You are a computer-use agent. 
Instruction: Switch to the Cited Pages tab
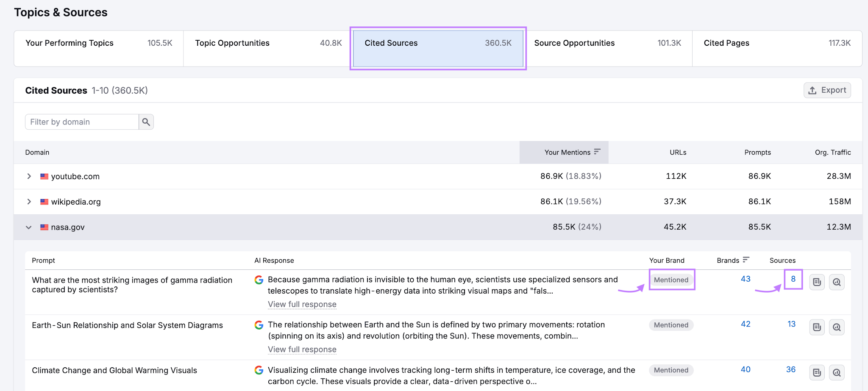coord(726,43)
